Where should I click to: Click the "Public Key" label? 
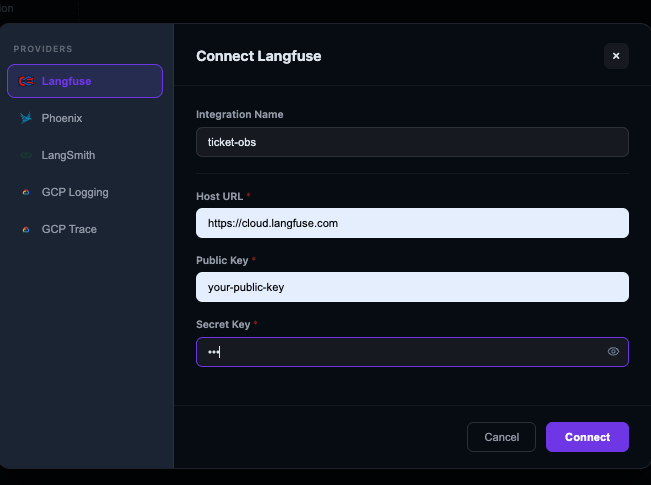(222, 260)
